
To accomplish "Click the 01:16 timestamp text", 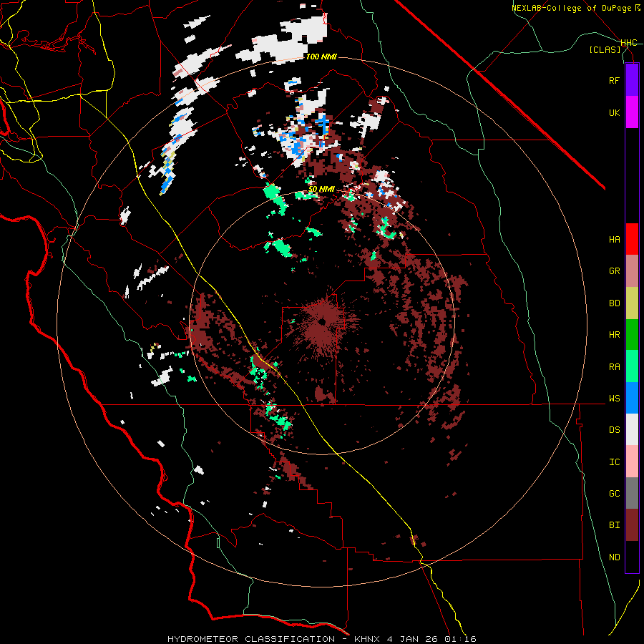I will (x=460, y=639).
